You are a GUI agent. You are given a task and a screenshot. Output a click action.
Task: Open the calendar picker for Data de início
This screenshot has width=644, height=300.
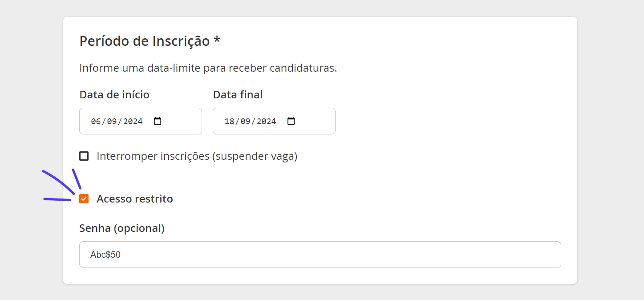158,121
